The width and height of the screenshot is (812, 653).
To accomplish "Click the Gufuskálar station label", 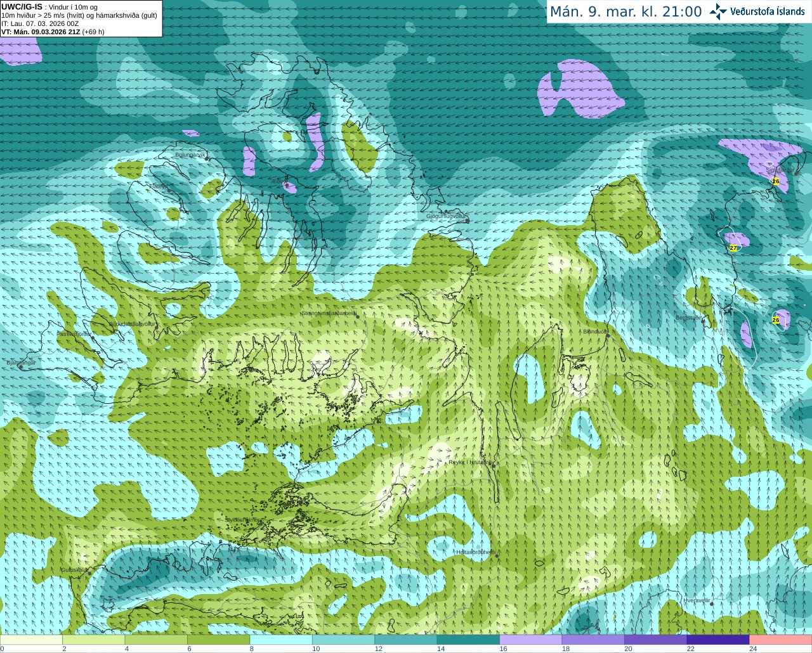I will click(74, 569).
